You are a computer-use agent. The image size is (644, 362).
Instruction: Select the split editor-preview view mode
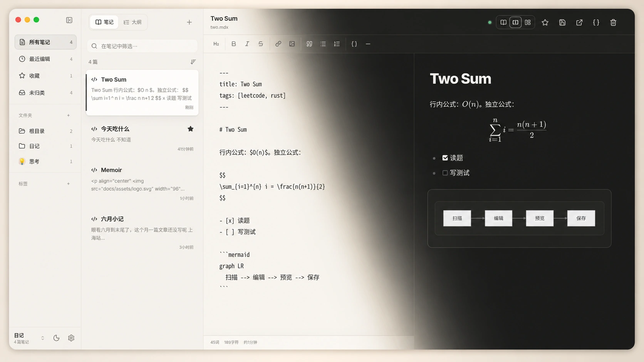click(x=515, y=22)
